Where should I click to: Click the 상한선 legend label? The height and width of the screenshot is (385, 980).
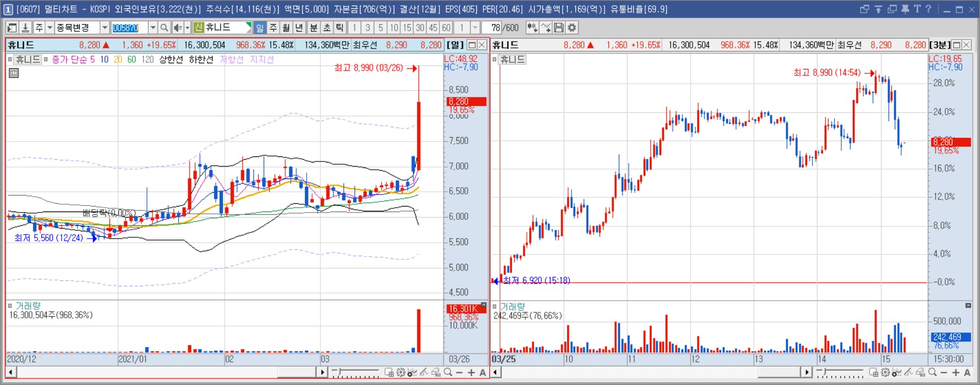[x=171, y=59]
